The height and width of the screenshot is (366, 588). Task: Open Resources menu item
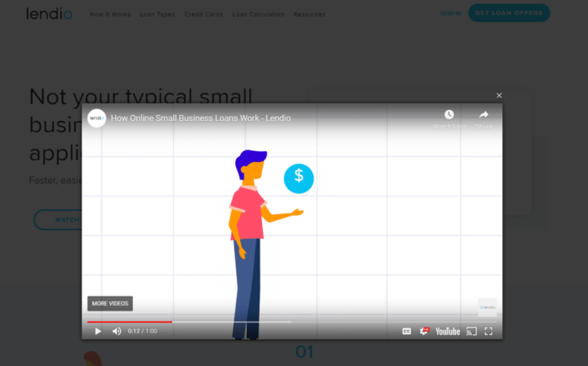pos(309,14)
